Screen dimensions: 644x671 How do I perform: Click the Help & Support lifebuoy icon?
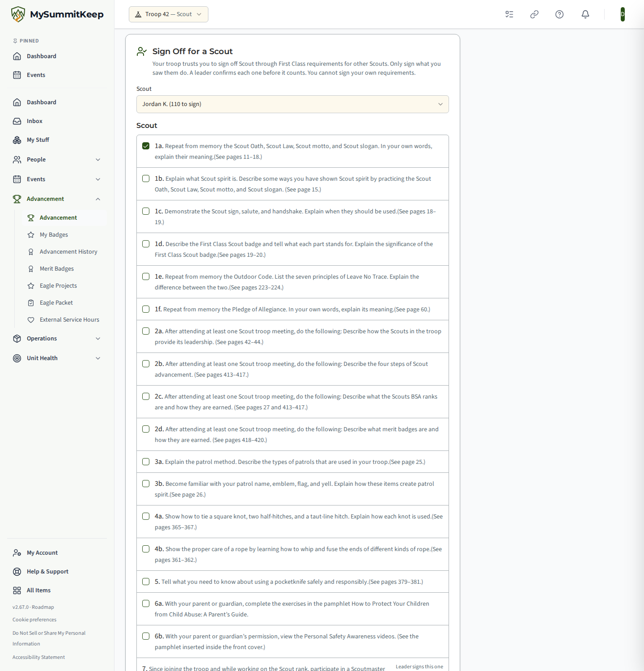[x=17, y=572]
